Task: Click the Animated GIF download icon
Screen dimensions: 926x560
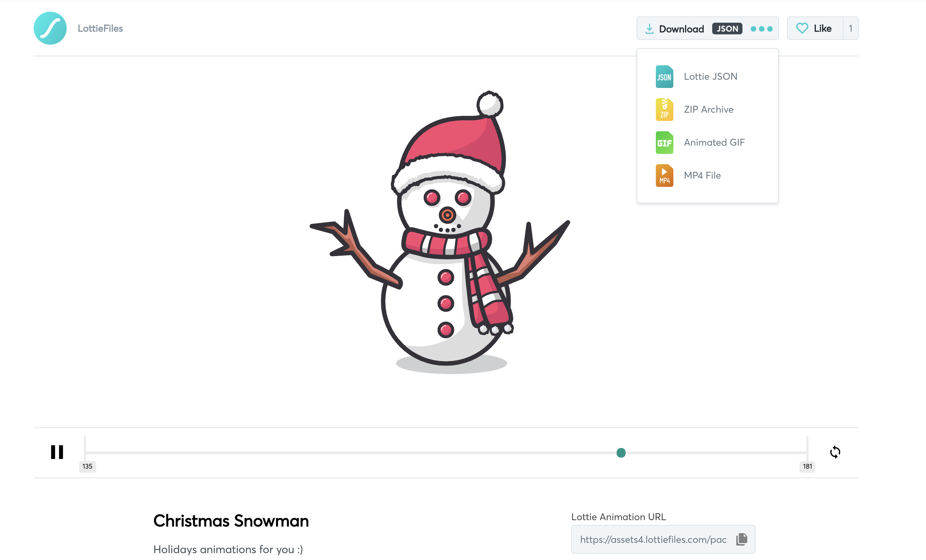Action: pyautogui.click(x=664, y=142)
